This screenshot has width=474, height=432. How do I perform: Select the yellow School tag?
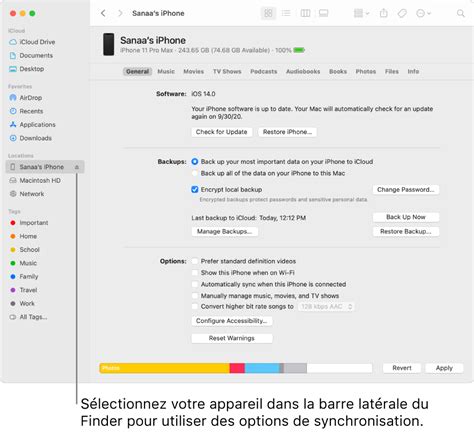coord(25,249)
